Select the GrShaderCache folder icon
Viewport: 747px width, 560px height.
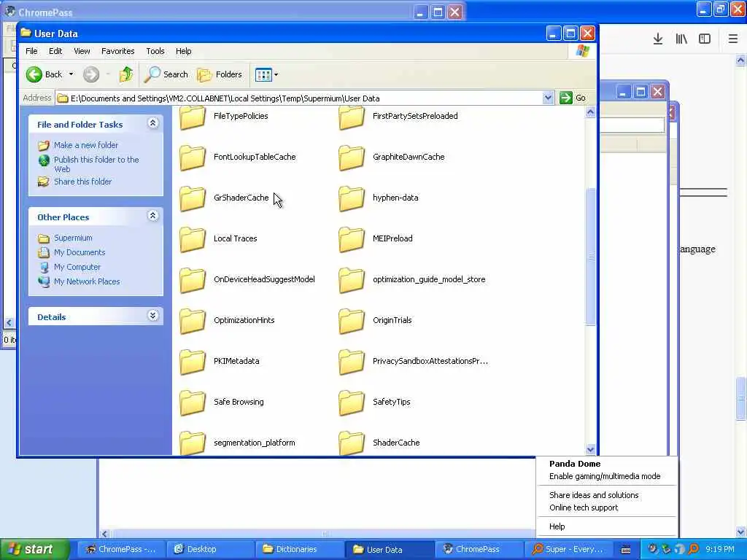click(193, 198)
